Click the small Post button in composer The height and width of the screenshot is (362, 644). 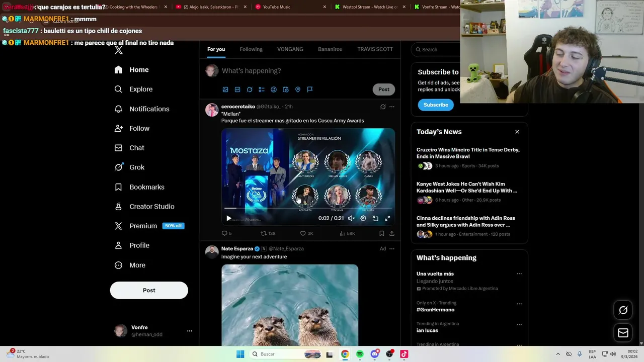[384, 89]
